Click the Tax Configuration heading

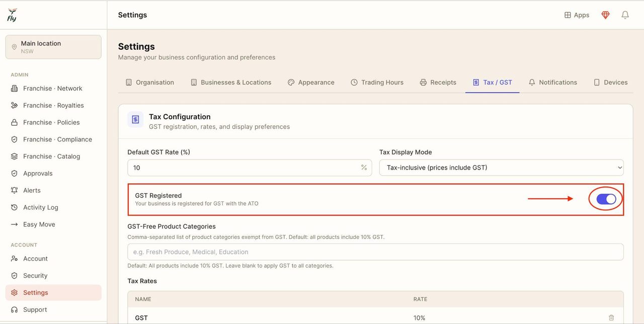coord(180,117)
